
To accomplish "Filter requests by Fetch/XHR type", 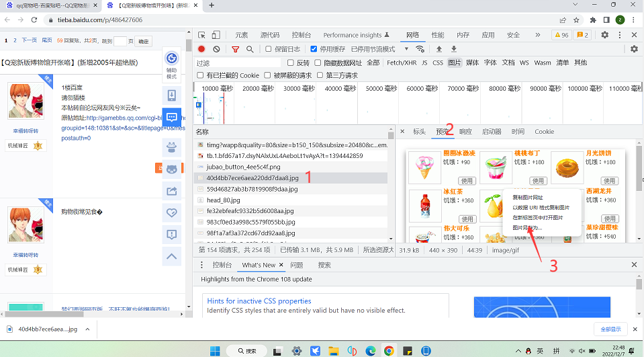I will [x=402, y=63].
